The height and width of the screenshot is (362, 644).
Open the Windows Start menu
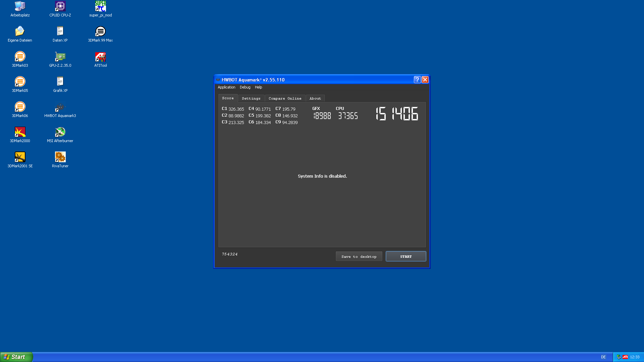tap(16, 357)
